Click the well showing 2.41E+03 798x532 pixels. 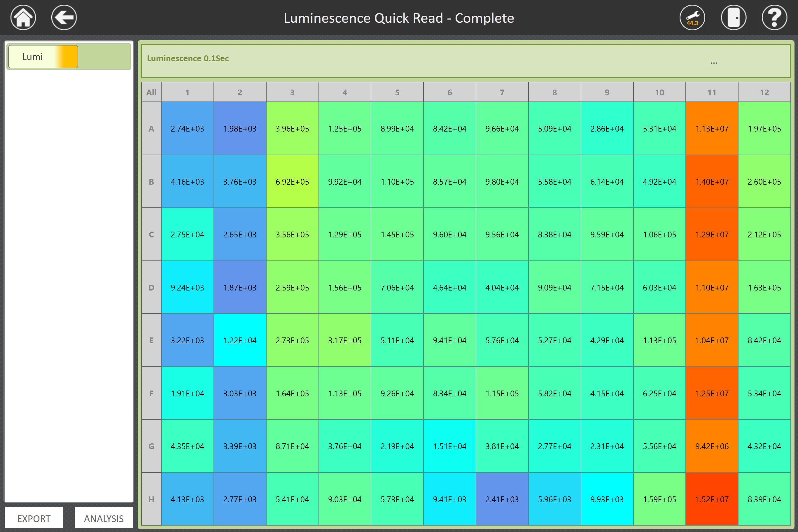coord(502,499)
